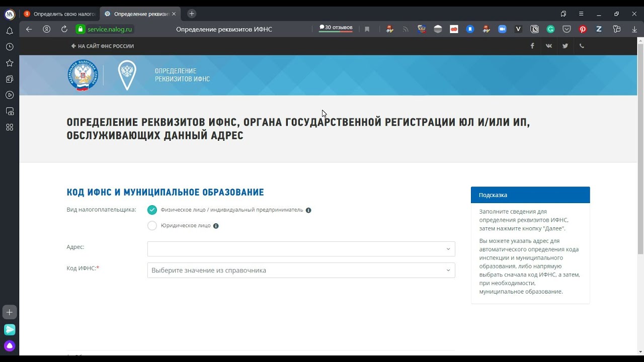
Task: Open the teal messenger icon in the sidebar
Action: (x=10, y=330)
